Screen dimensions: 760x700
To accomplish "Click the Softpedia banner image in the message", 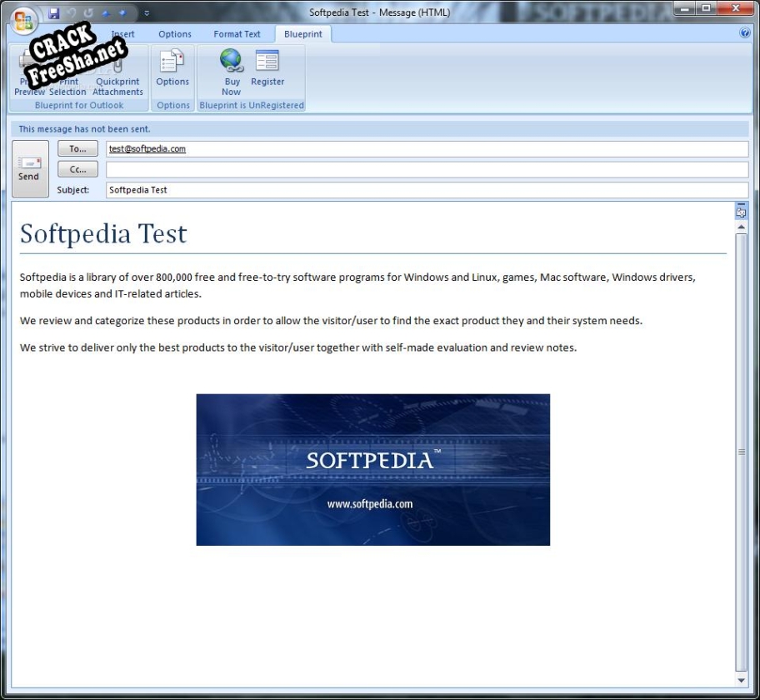I will (372, 469).
